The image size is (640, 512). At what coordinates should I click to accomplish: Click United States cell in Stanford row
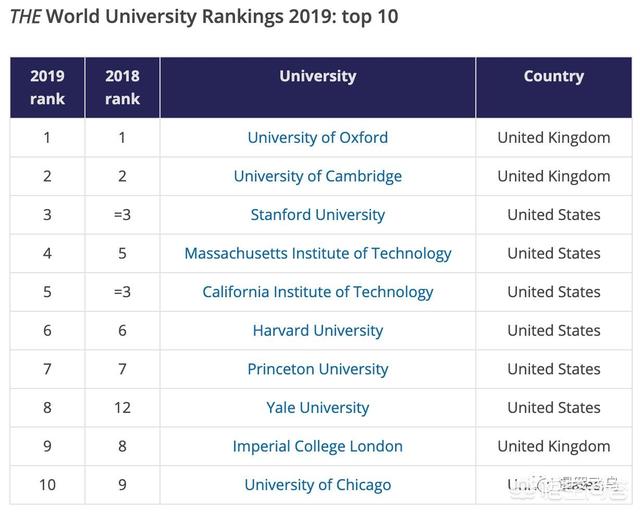click(553, 215)
